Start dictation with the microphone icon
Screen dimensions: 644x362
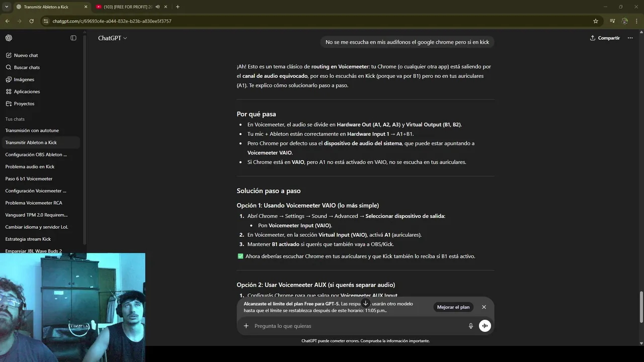coord(471,326)
